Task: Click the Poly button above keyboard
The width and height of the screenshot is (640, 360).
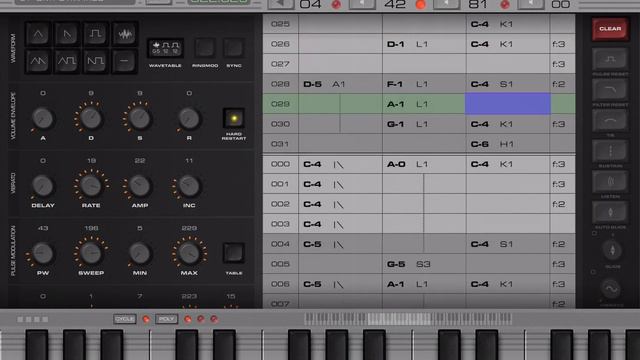Action: pos(167,319)
